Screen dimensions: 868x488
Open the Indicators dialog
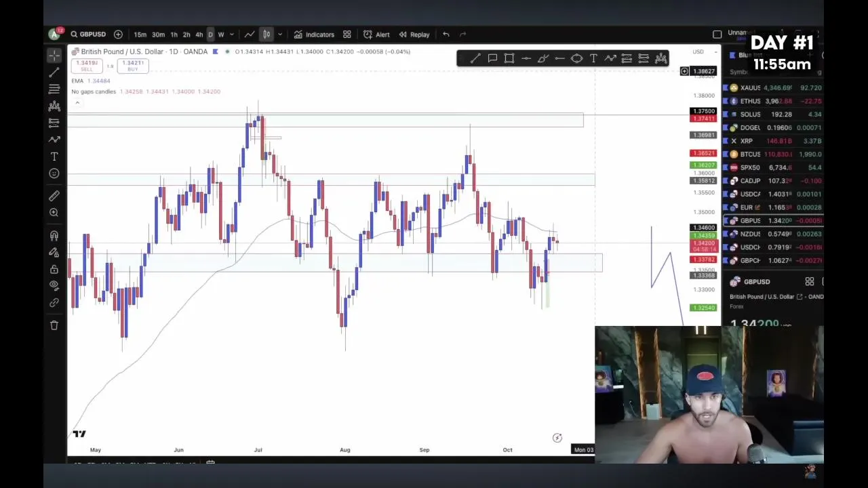pyautogui.click(x=314, y=35)
